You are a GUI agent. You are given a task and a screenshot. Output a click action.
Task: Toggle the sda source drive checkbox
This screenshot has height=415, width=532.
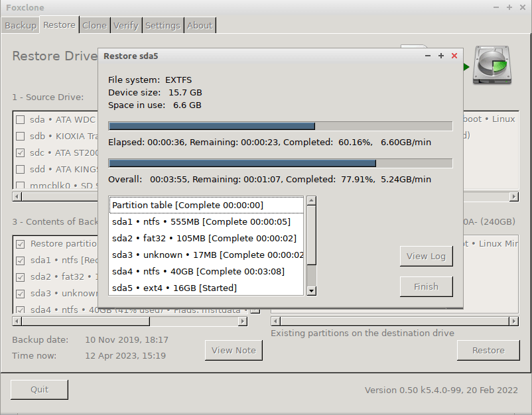point(21,119)
